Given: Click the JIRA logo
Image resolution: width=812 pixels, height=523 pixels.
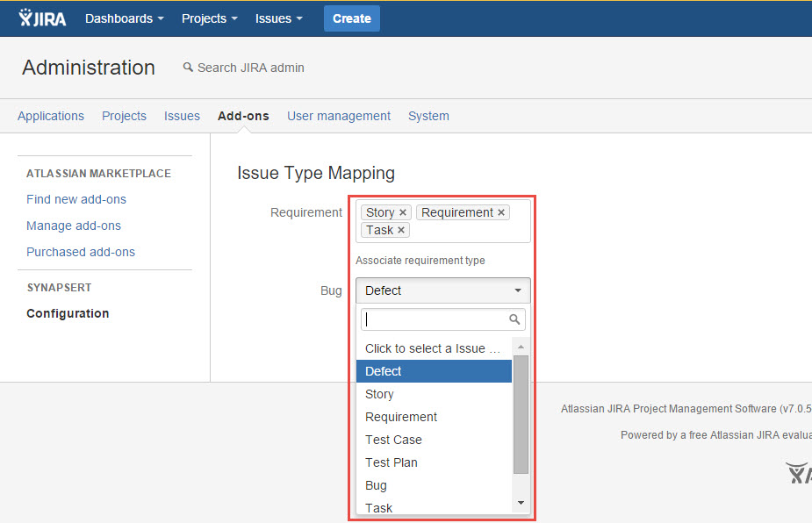Looking at the screenshot, I should [x=42, y=18].
